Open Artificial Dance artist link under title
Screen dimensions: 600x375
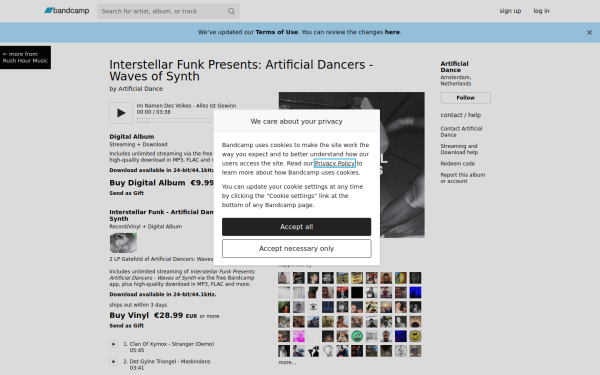[x=140, y=89]
